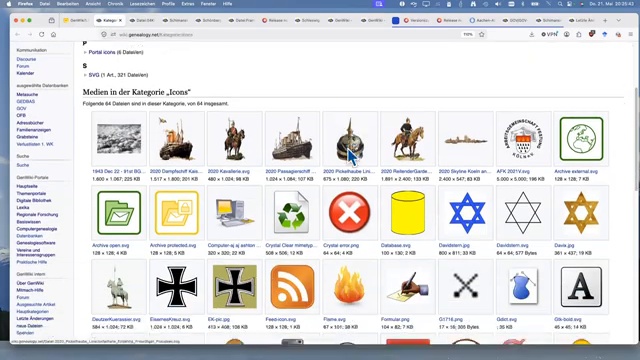
Task: Click the 110% zoom level indicator
Action: 468,35
